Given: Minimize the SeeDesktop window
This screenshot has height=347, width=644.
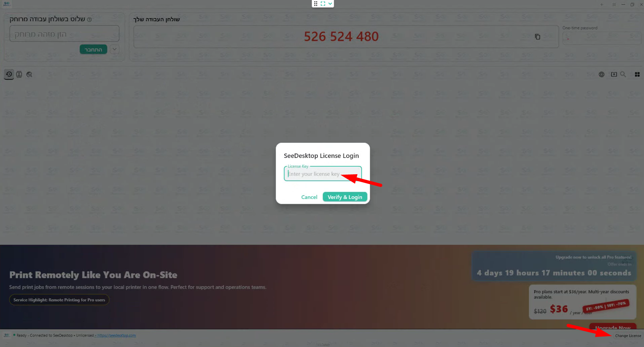Looking at the screenshot, I should [x=623, y=4].
